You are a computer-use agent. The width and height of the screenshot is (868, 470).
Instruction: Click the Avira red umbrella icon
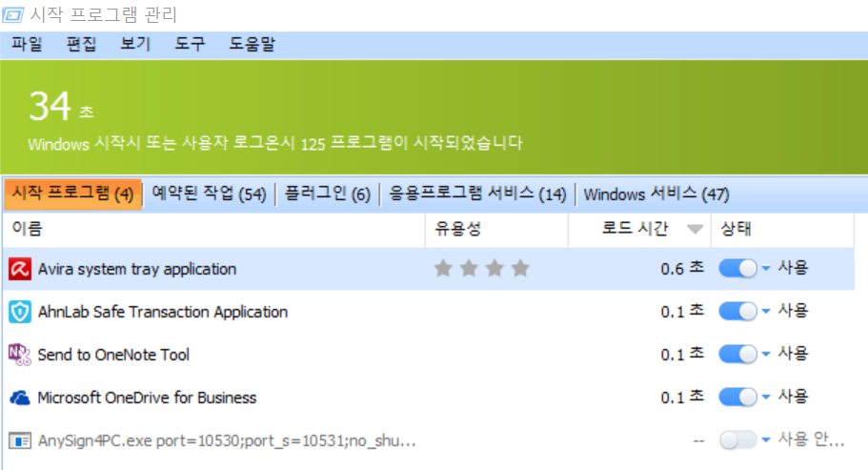(19, 270)
